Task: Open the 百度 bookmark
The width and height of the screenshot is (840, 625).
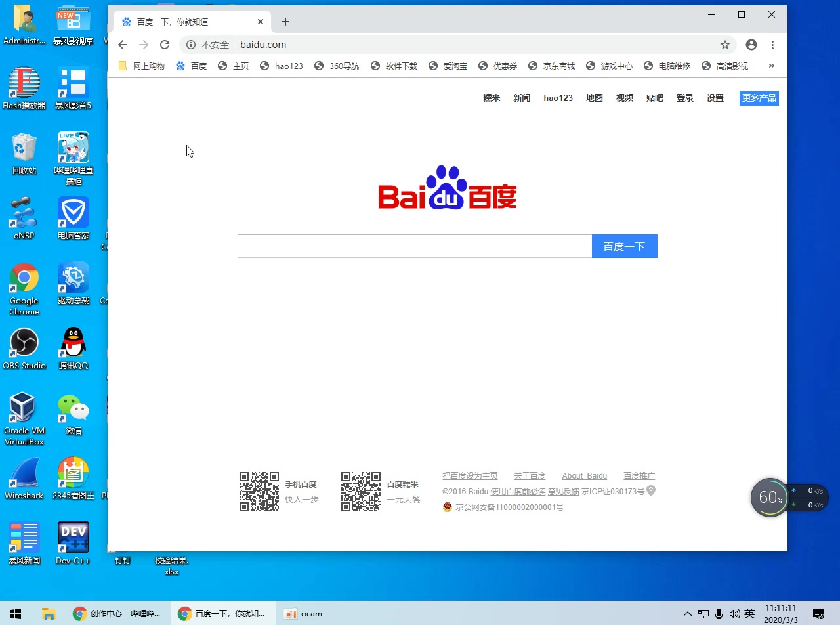Action: (191, 66)
